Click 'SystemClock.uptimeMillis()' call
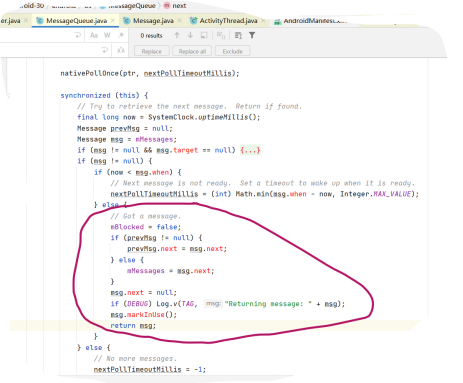Screen dimensions: 463x383 pos(203,117)
